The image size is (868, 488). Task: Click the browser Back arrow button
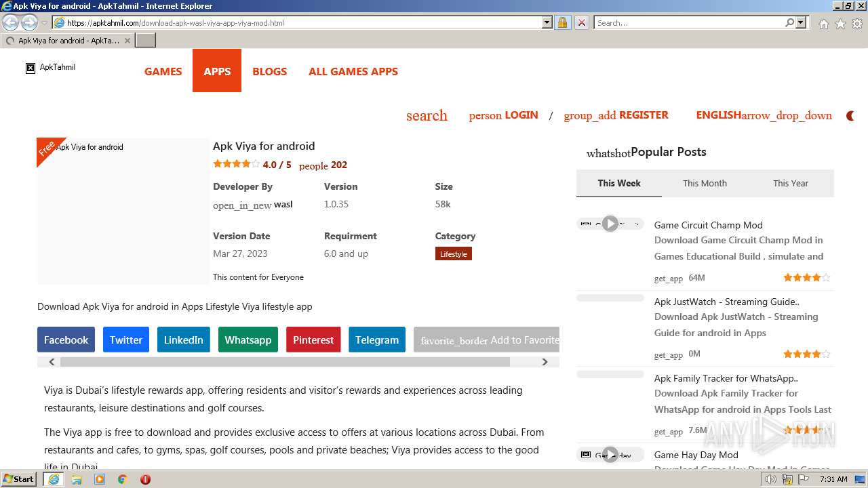click(x=11, y=22)
